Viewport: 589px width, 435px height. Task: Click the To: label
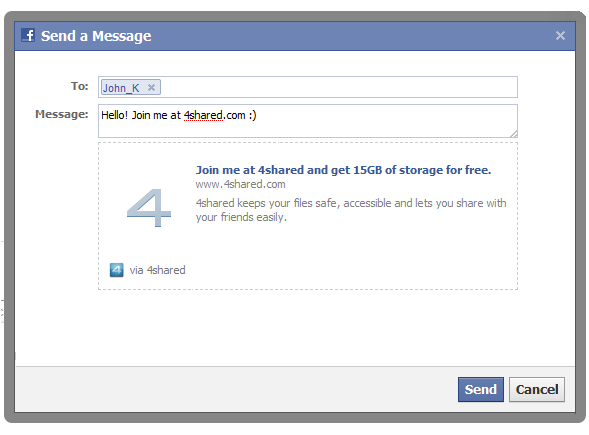80,86
